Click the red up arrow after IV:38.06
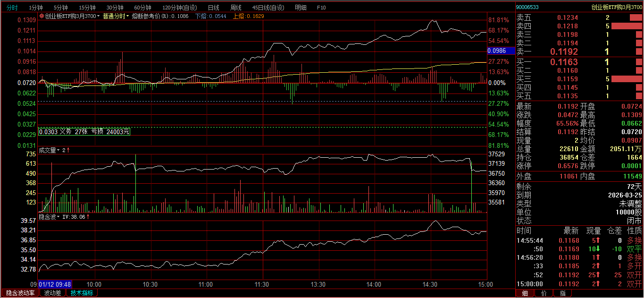 coord(88,217)
